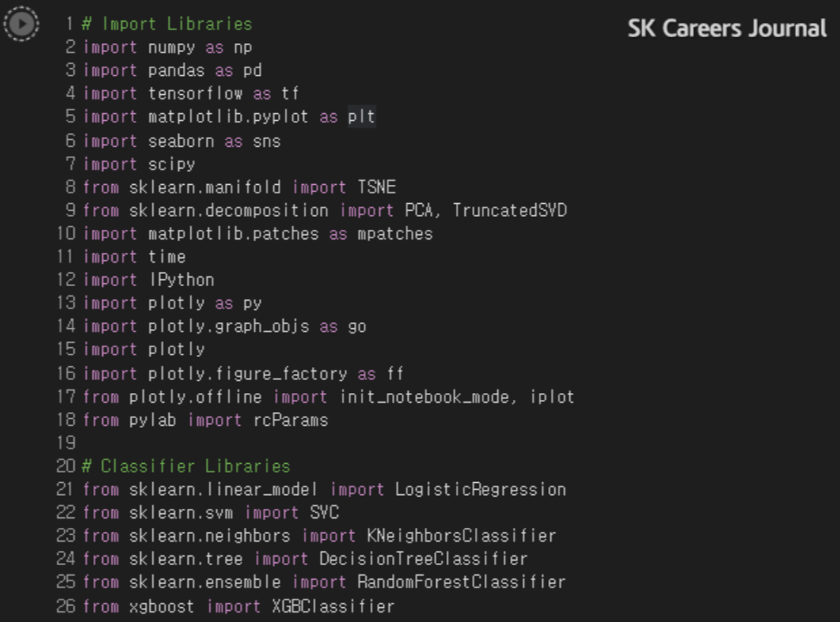Click 'sklearn.linear_model' on line 21
The image size is (840, 622).
click(x=224, y=490)
